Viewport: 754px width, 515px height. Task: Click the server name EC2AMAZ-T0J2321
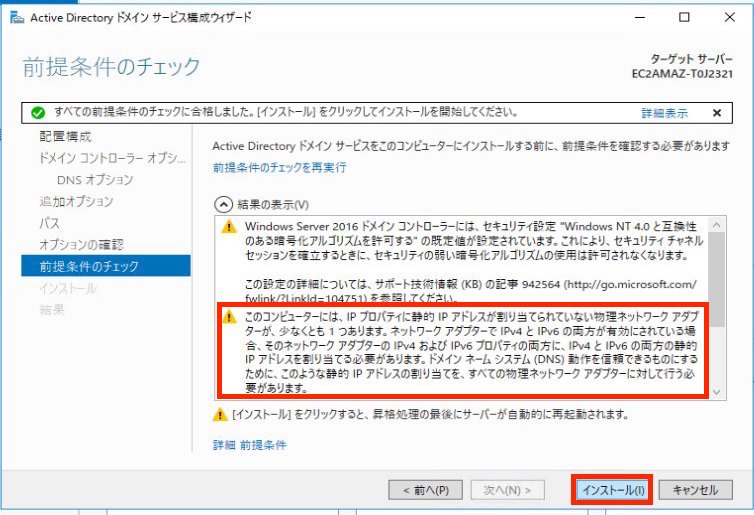pos(682,74)
